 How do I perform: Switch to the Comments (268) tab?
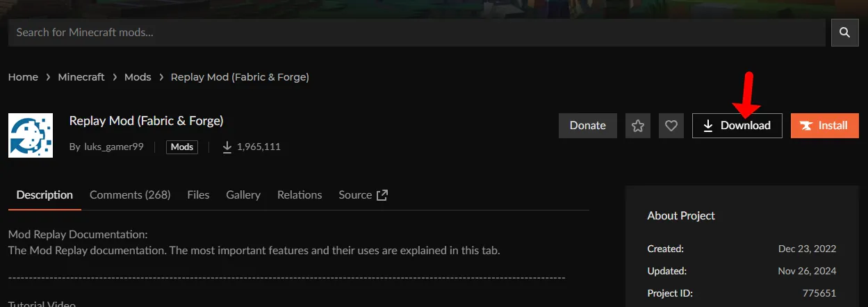point(130,195)
